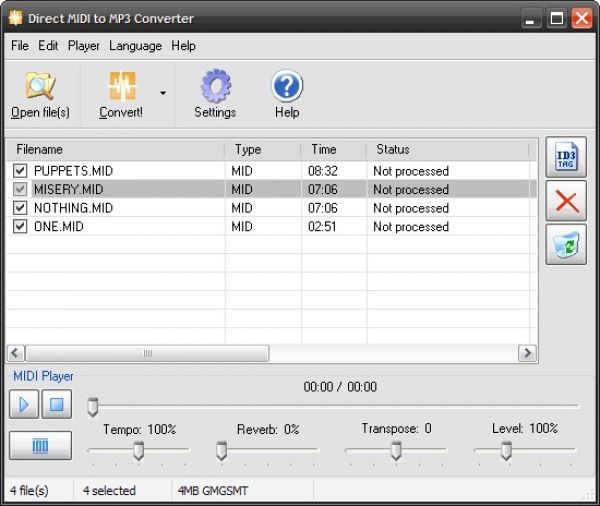Viewport: 600px width, 506px height.
Task: Minimize the Direct MIDI to MP3 Converter window
Action: click(531, 18)
